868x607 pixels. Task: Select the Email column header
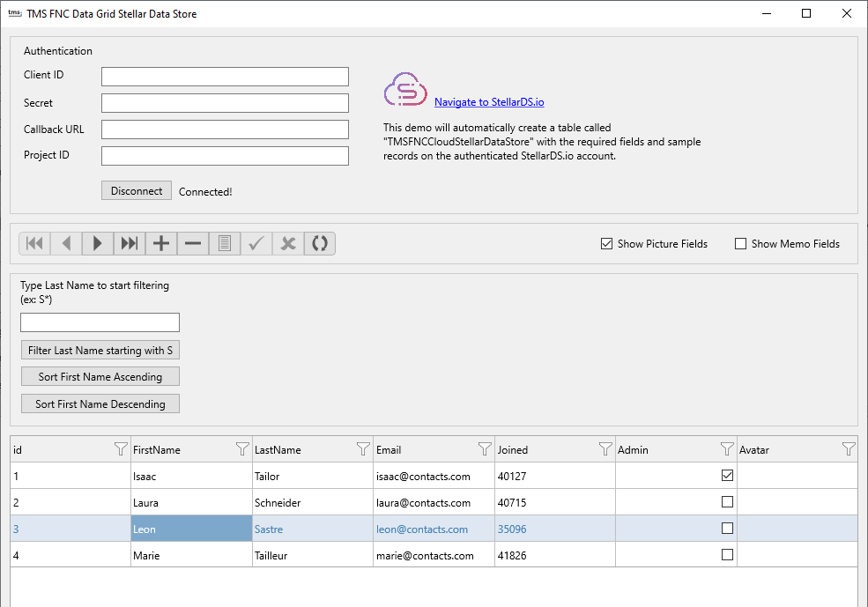pos(434,449)
